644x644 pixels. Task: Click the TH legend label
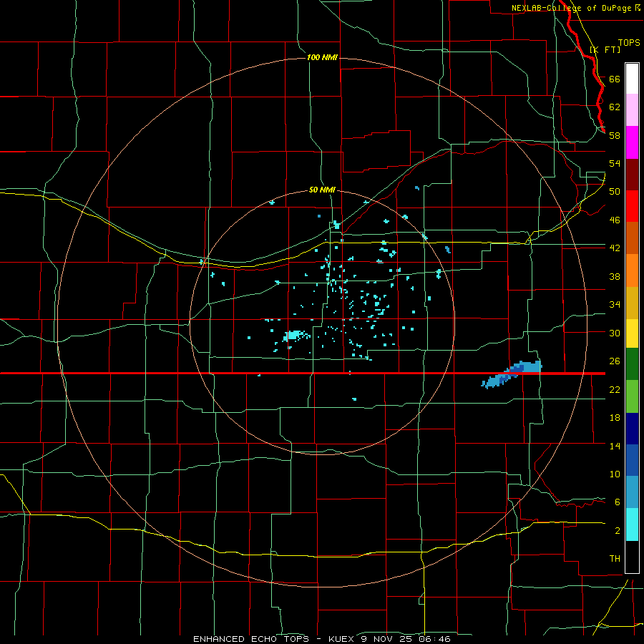pos(615,558)
